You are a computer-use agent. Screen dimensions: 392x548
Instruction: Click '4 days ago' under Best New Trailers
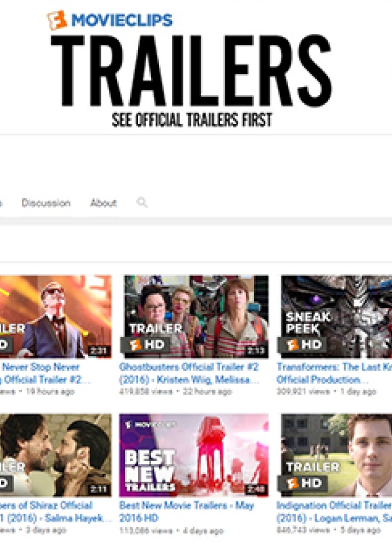[x=203, y=531]
